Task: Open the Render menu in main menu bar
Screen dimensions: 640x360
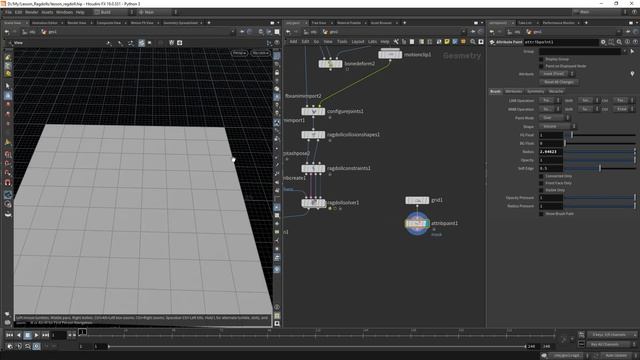Action: [x=31, y=12]
